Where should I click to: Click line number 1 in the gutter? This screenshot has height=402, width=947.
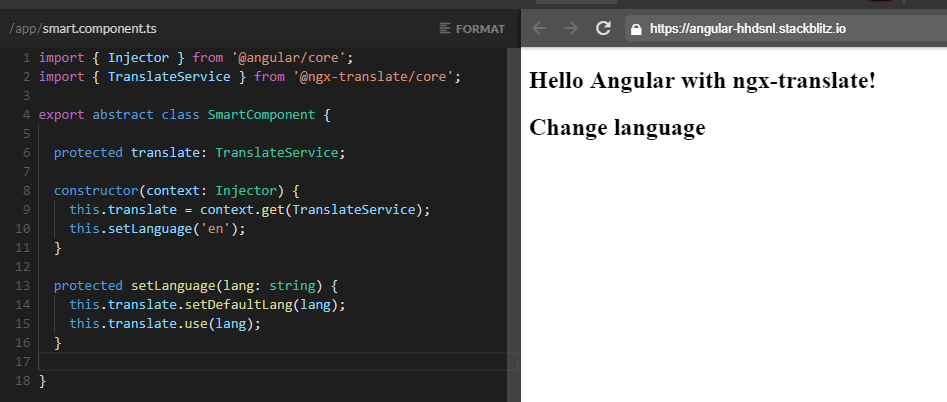(x=26, y=58)
